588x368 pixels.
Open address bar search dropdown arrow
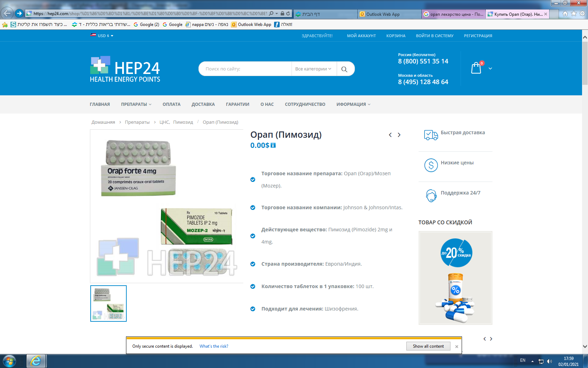tap(276, 14)
